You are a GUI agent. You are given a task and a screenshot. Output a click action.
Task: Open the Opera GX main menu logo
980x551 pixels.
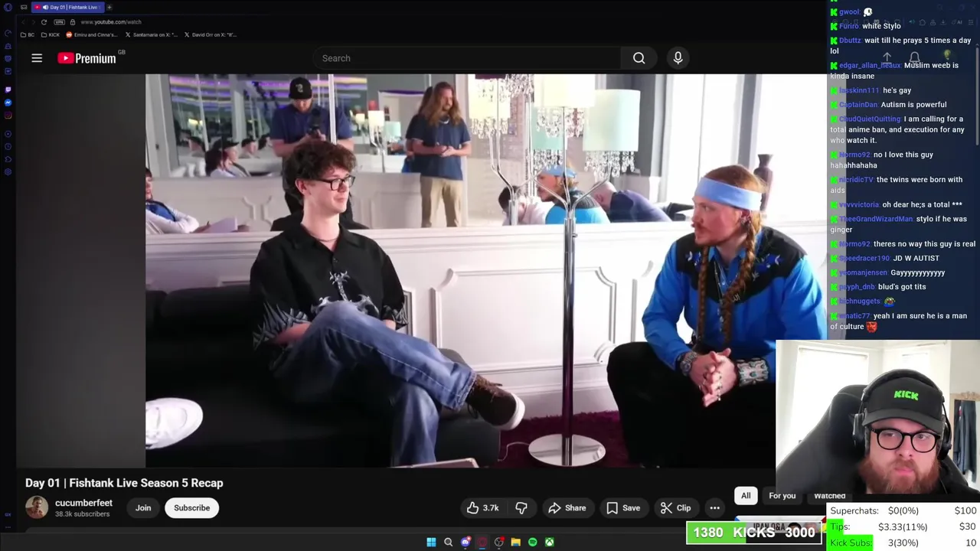point(8,7)
